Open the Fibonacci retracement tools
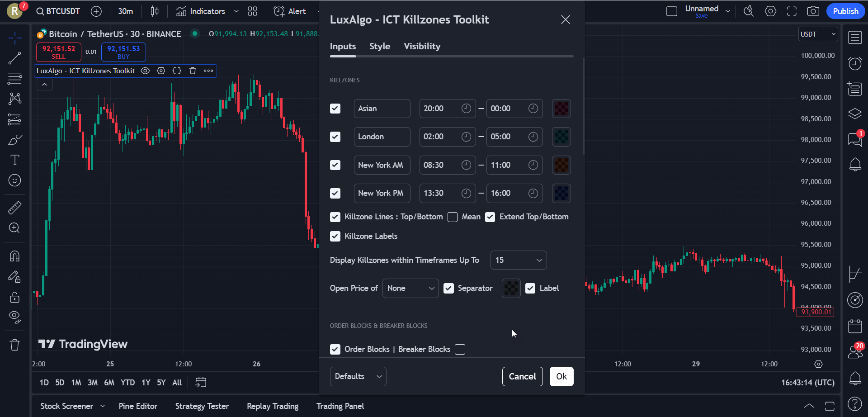The height and width of the screenshot is (417, 868). click(x=15, y=78)
